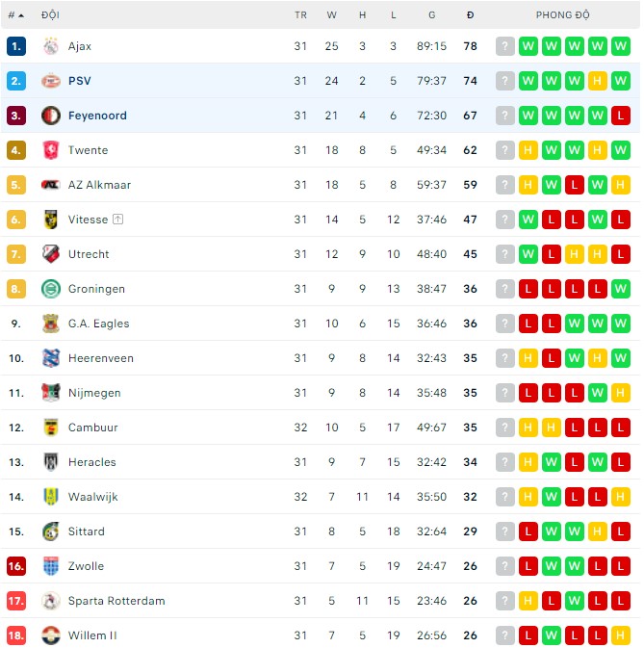Click Ajax's gray question-mark upcoming match box

click(505, 46)
